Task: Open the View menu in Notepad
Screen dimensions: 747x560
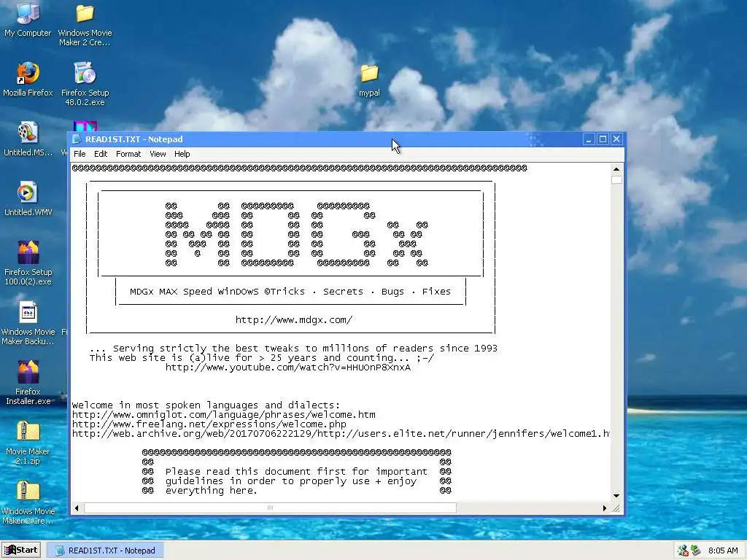Action: [x=158, y=154]
